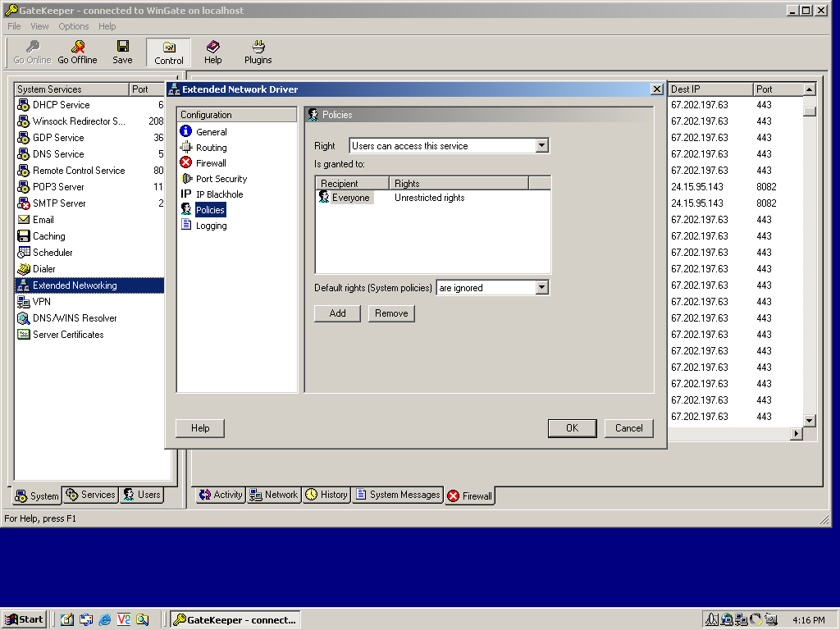Open the Help menu in menu bar
840x630 pixels.
click(107, 26)
